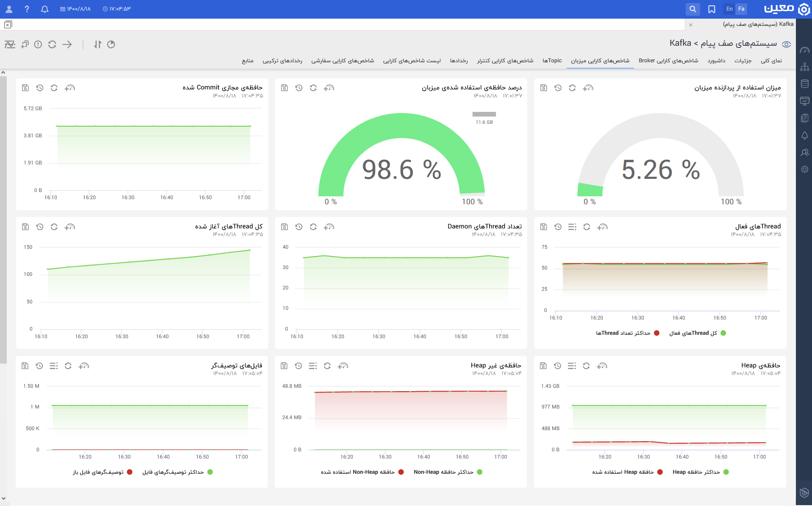The image size is (812, 506).
Task: Open the داشبورد tab
Action: tap(716, 61)
